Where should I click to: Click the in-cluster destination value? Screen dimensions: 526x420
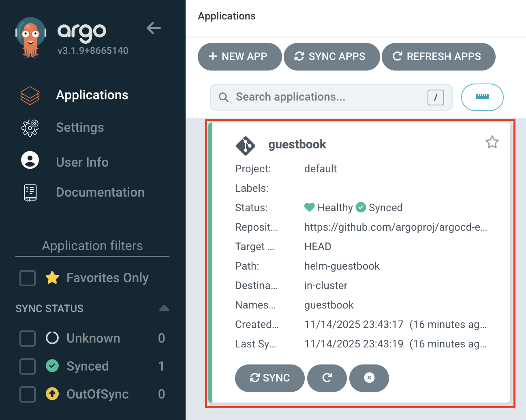(326, 285)
